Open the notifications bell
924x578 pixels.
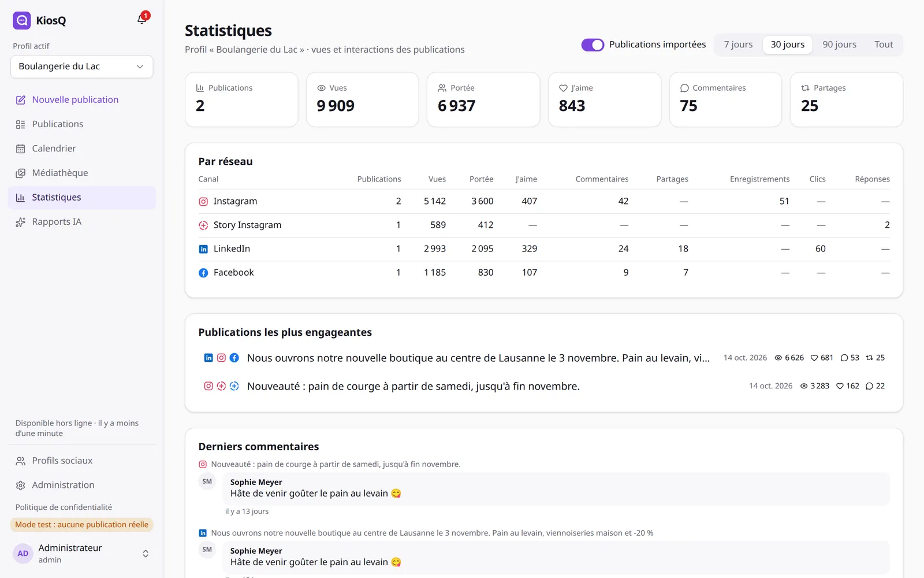point(142,20)
